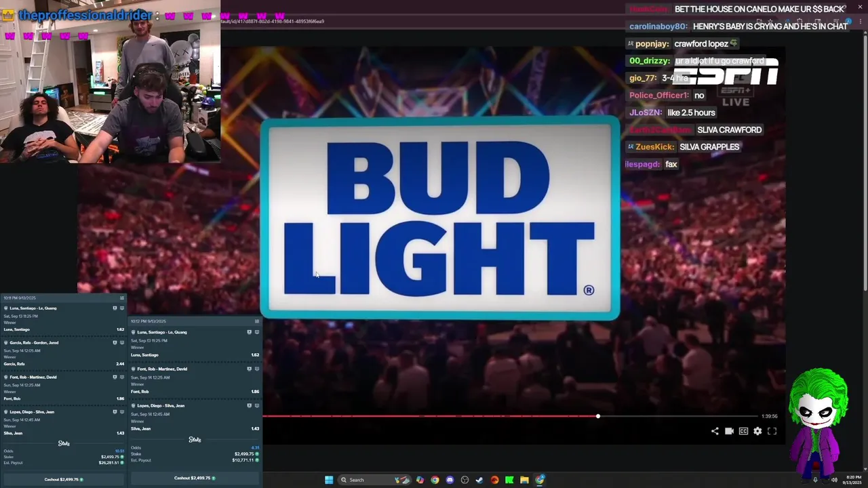Click the Stake logo on the 10:12 PM slip
868x488 pixels.
[195, 440]
